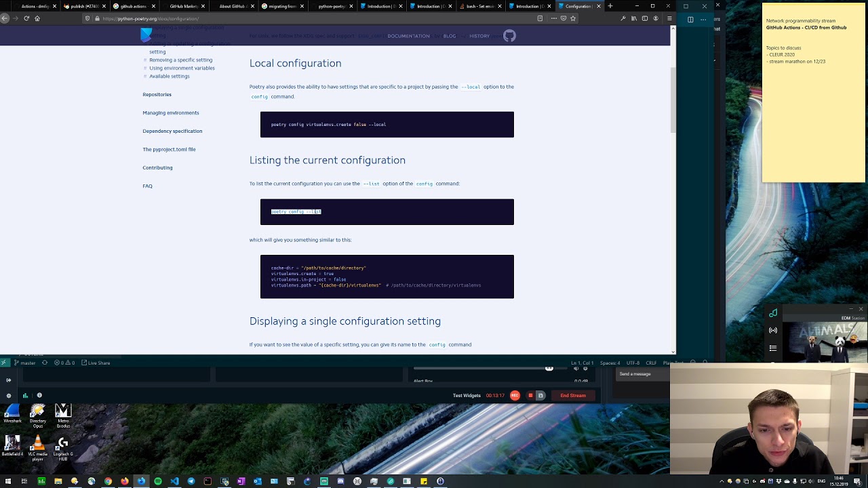The image size is (868, 488).
Task: Click the Streamlabs info circle icon
Action: click(x=39, y=395)
